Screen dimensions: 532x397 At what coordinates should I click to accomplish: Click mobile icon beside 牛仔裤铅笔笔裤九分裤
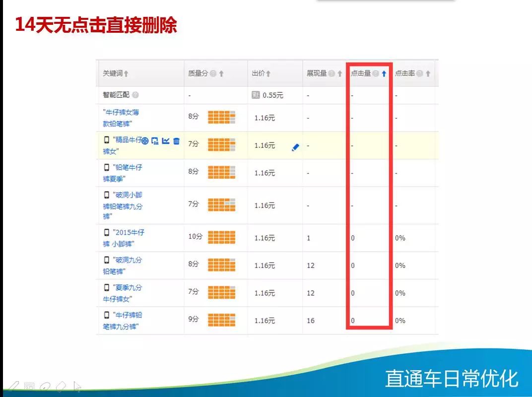(x=107, y=315)
